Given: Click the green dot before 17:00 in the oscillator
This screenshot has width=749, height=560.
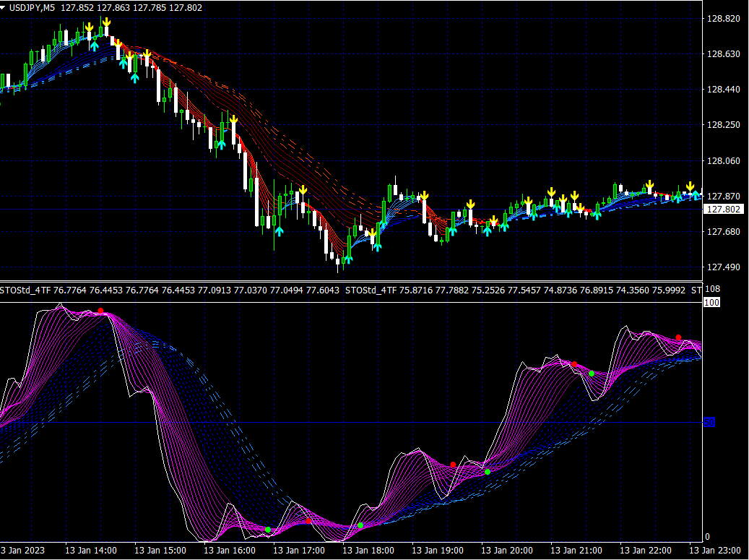Looking at the screenshot, I should pyautogui.click(x=268, y=530).
